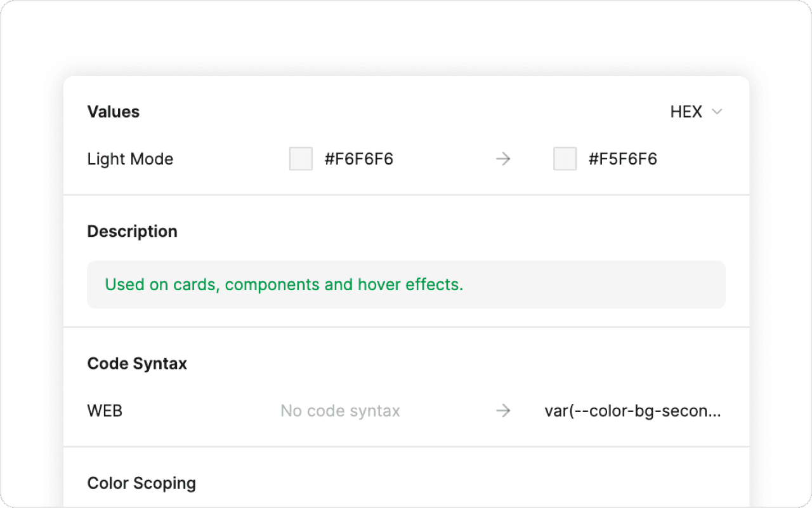Select the new #F5F6F6 color swatch
The image size is (812, 508).
coord(565,159)
